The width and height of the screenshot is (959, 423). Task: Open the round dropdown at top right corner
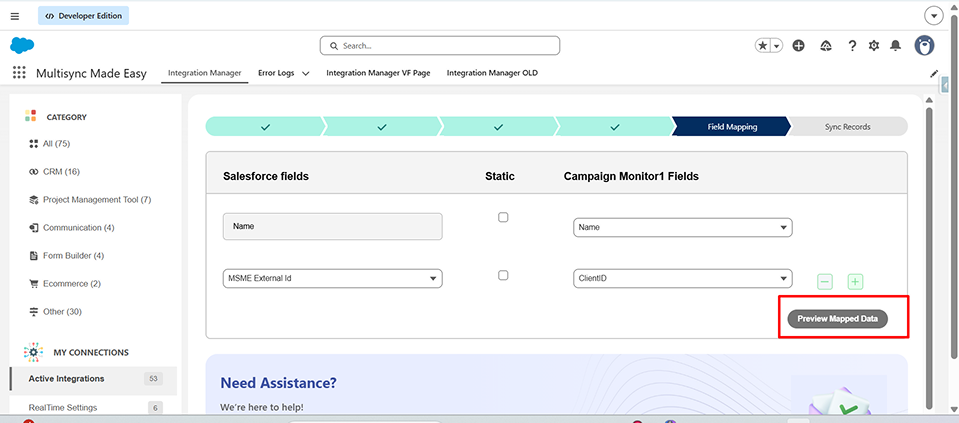[933, 16]
